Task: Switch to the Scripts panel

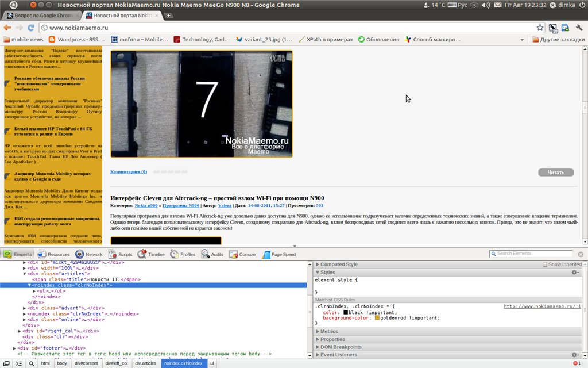Action: click(120, 254)
